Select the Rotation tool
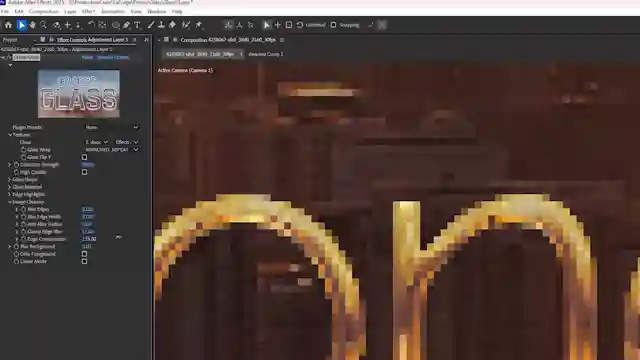 (91, 25)
